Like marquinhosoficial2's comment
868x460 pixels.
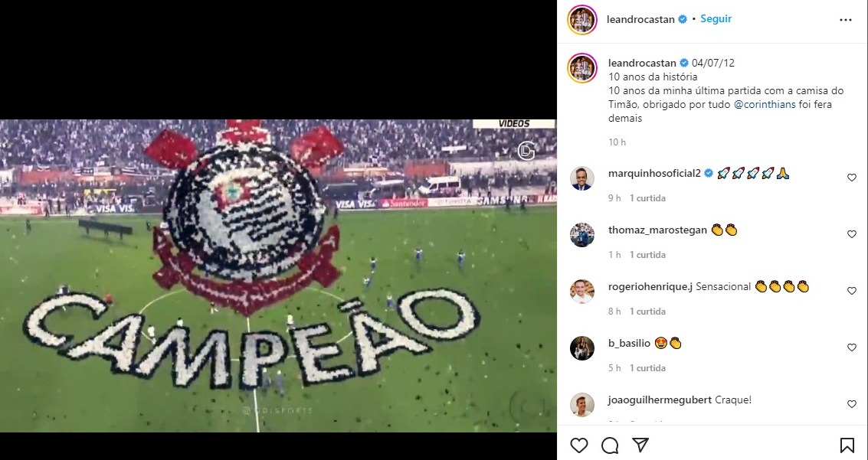pos(852,178)
